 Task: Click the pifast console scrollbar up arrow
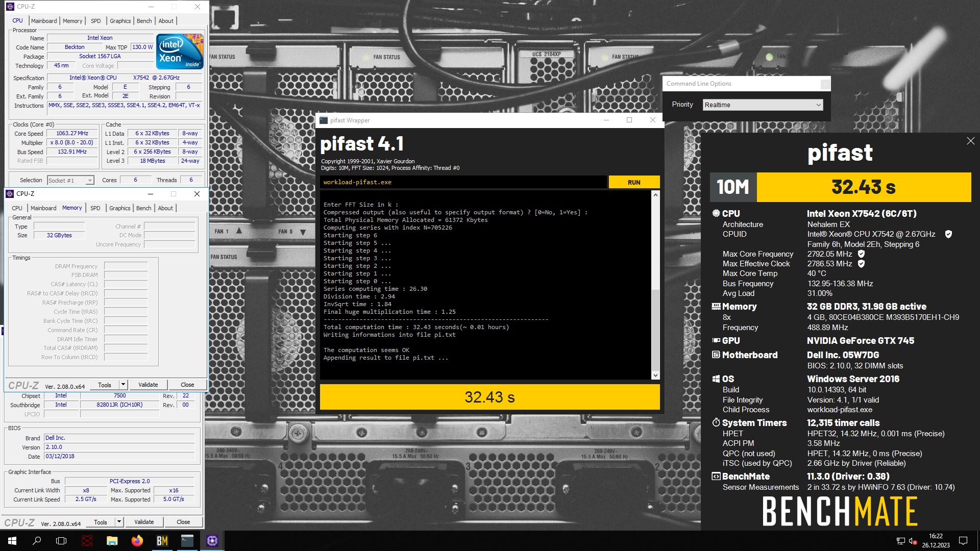tap(655, 195)
